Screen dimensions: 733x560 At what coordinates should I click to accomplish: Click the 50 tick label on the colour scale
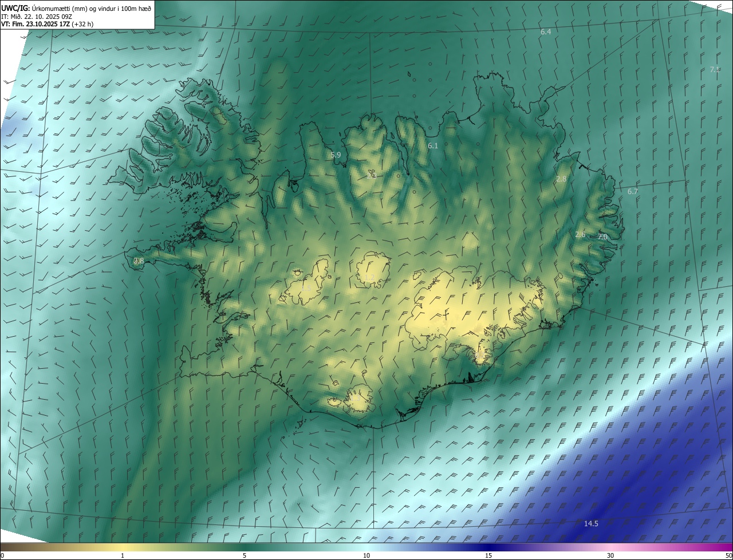pyautogui.click(x=728, y=555)
